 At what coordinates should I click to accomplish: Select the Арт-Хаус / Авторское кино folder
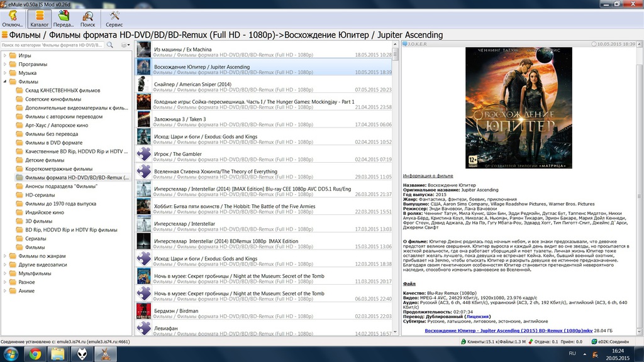[57, 125]
